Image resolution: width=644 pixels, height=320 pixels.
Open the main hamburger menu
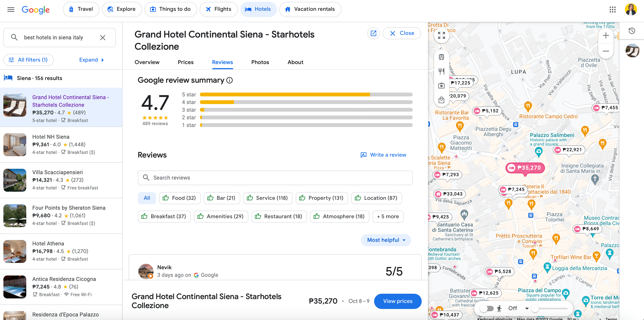pyautogui.click(x=11, y=9)
